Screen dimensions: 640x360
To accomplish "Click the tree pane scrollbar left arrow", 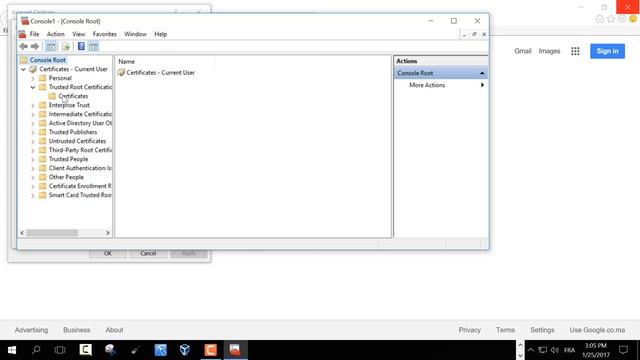I will click(x=22, y=233).
